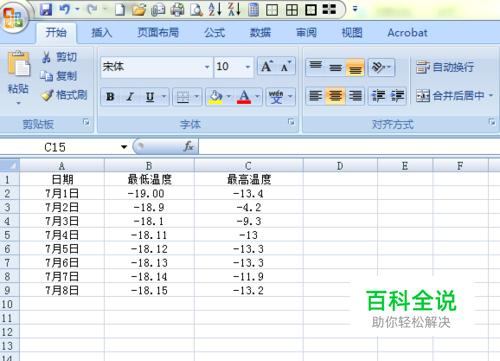Open print preview magnifier icon

196,9
